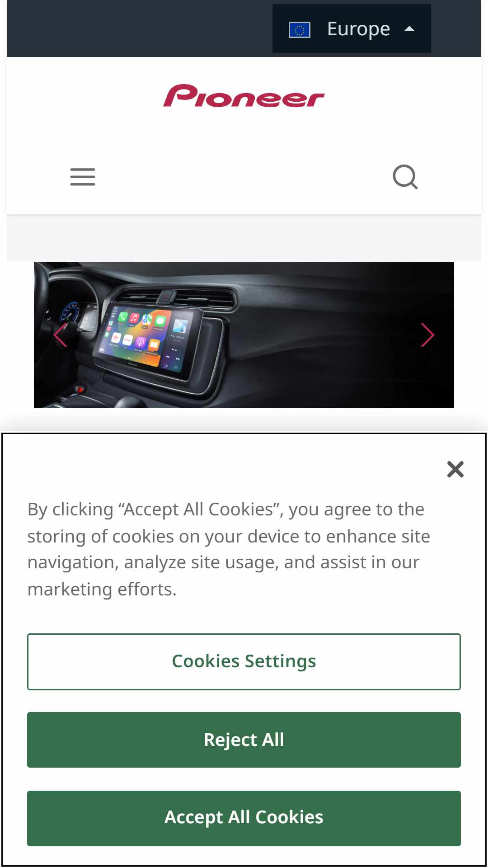Expand the Europe region selector

coord(352,28)
